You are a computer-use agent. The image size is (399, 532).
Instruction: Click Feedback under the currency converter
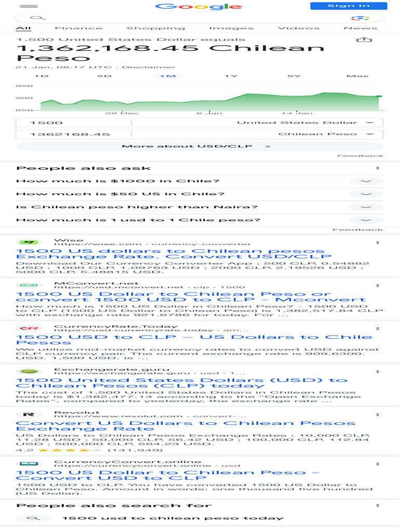click(x=360, y=156)
